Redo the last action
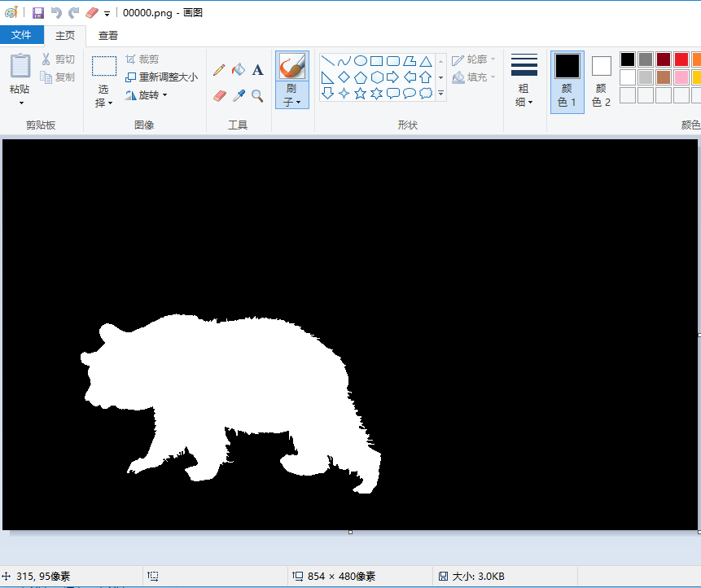Screen dimensions: 701x588 (x=74, y=13)
